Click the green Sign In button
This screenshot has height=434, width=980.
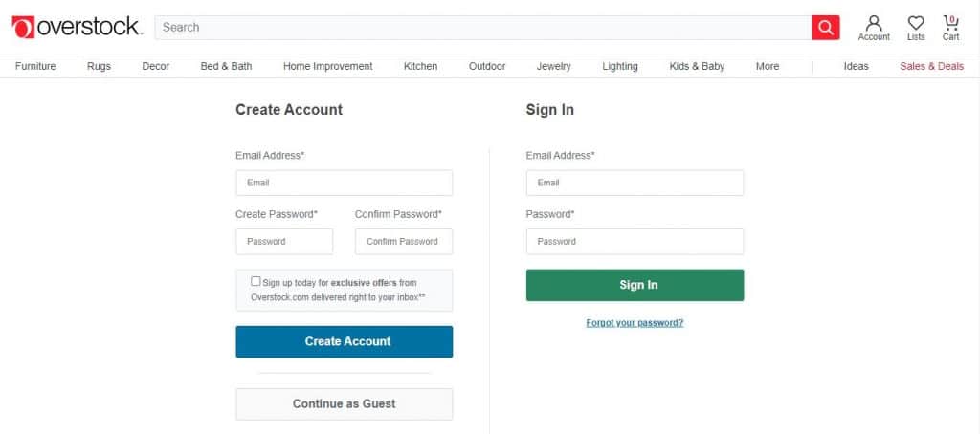pyautogui.click(x=635, y=286)
